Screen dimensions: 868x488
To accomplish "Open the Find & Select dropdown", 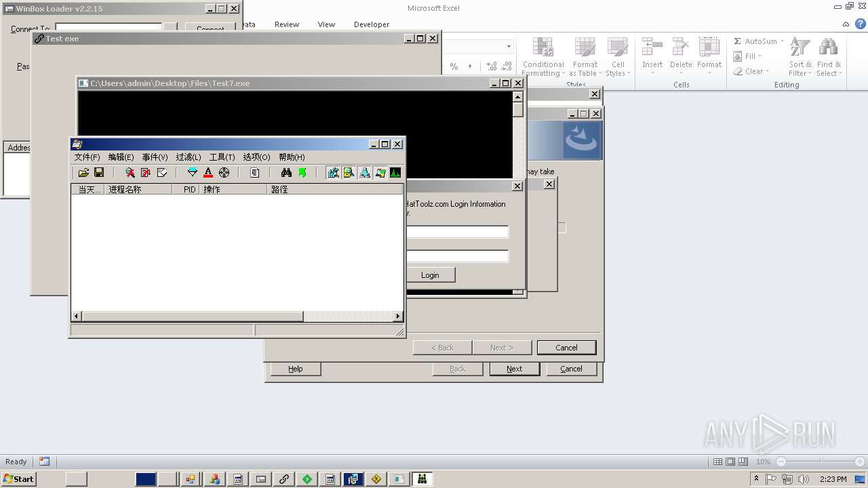I will pyautogui.click(x=828, y=58).
